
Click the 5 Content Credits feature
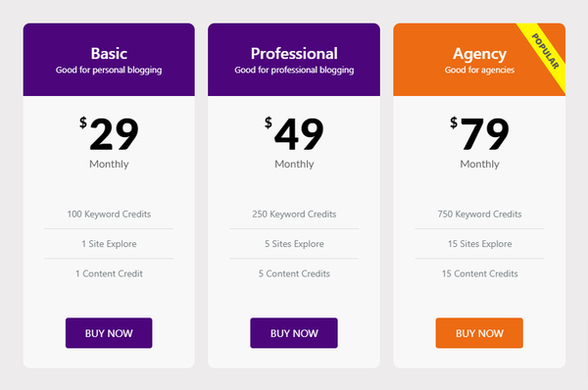point(294,273)
